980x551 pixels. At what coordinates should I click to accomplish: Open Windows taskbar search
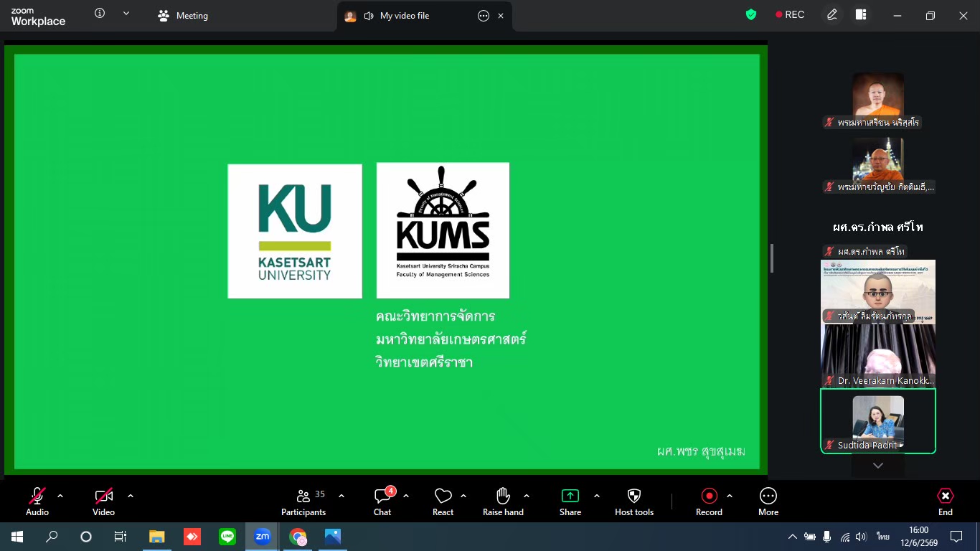(x=52, y=537)
